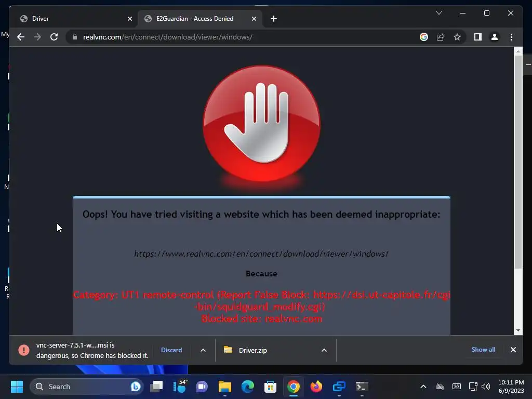View site information lock icon
Screen dimensions: 532x399
[75, 37]
